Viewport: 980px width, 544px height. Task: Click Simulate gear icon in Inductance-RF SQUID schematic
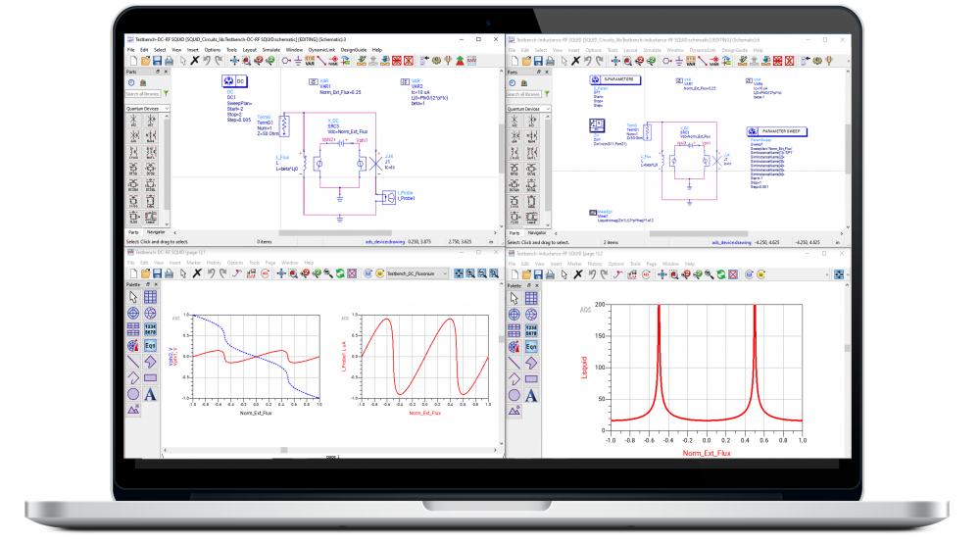817,61
